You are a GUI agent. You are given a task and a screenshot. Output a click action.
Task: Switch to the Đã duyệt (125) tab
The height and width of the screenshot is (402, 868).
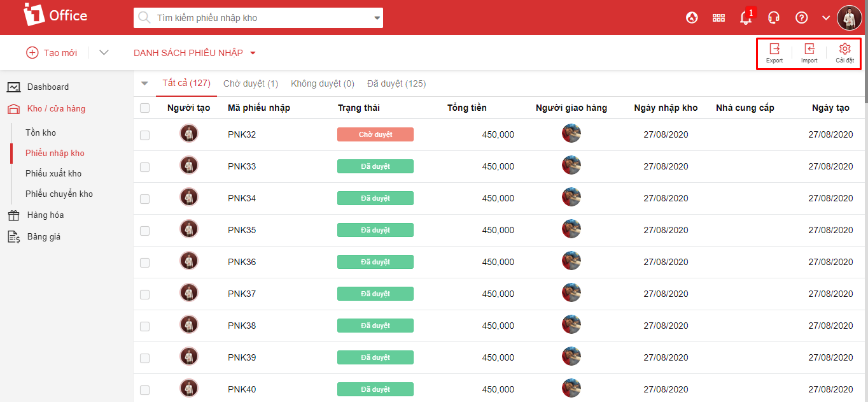(396, 83)
